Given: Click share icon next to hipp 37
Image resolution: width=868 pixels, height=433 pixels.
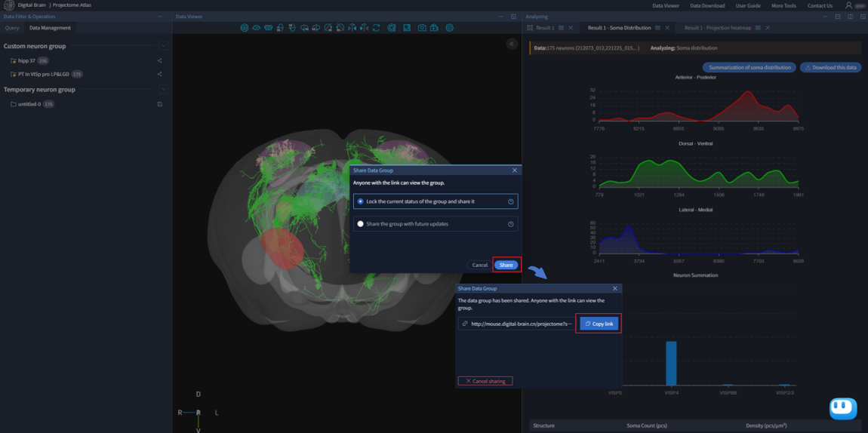Looking at the screenshot, I should 160,61.
